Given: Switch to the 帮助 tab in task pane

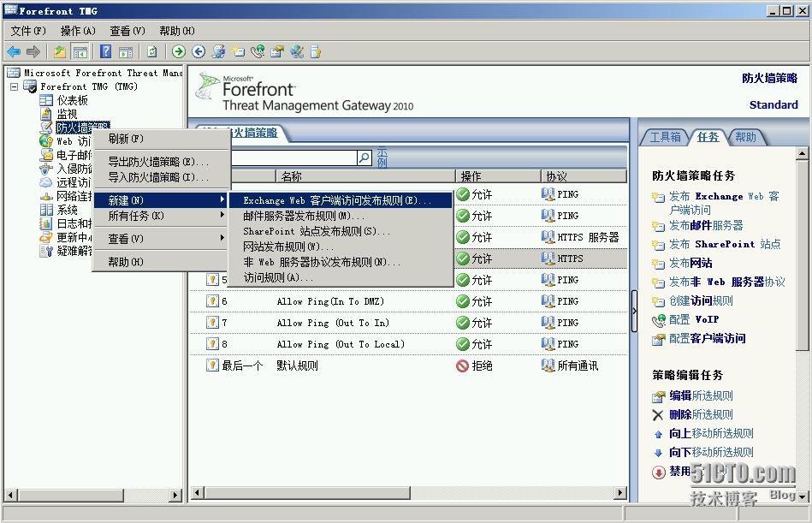Looking at the screenshot, I should (x=746, y=137).
